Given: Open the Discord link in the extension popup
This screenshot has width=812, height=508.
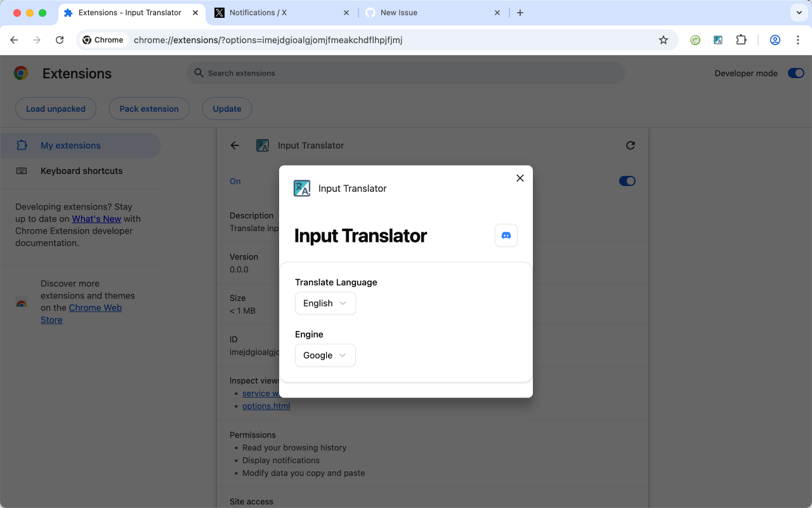Looking at the screenshot, I should (x=506, y=235).
